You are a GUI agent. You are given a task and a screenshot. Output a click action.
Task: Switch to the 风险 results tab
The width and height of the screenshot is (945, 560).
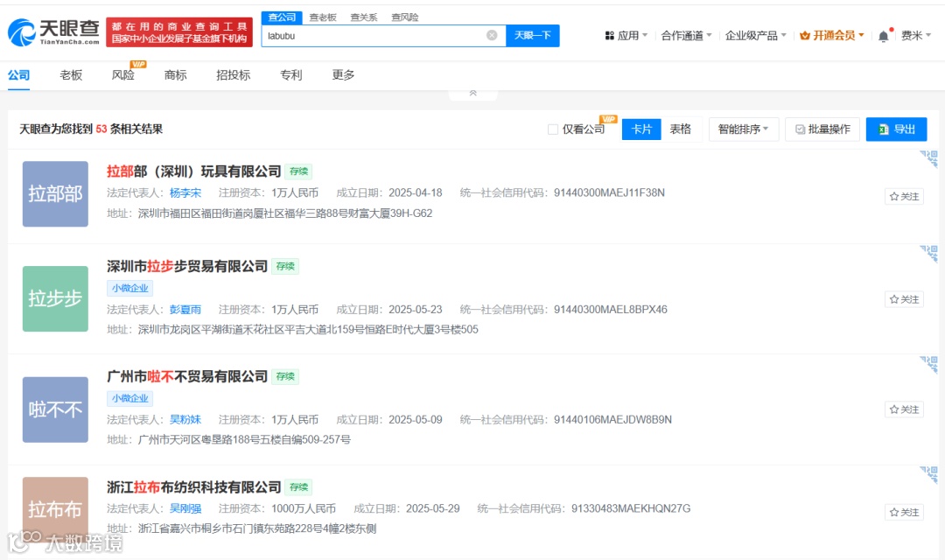123,75
